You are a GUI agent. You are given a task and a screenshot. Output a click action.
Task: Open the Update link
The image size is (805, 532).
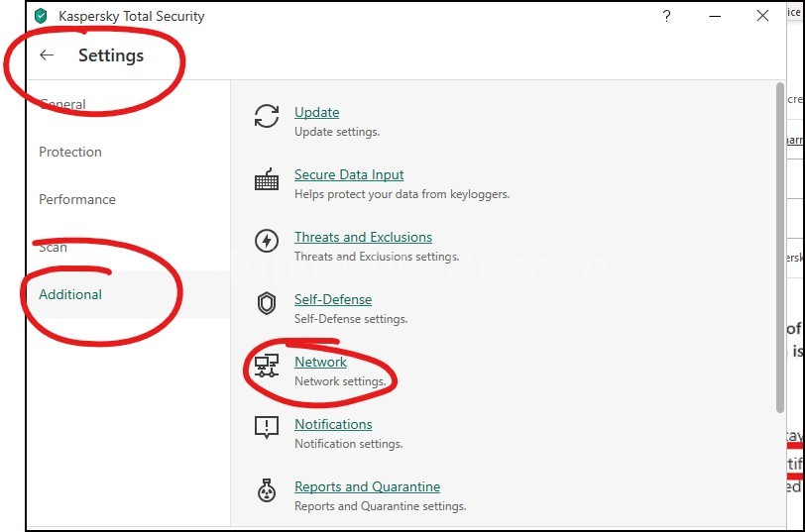(x=317, y=112)
